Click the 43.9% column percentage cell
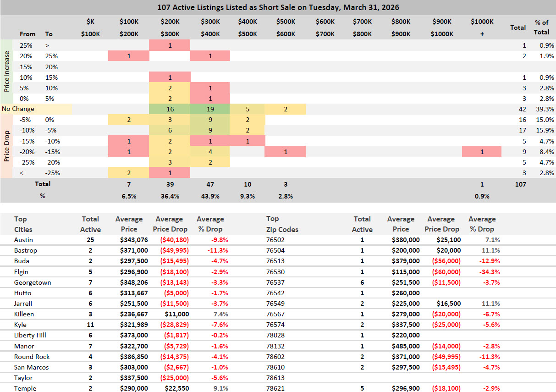The image size is (556, 392). point(209,196)
